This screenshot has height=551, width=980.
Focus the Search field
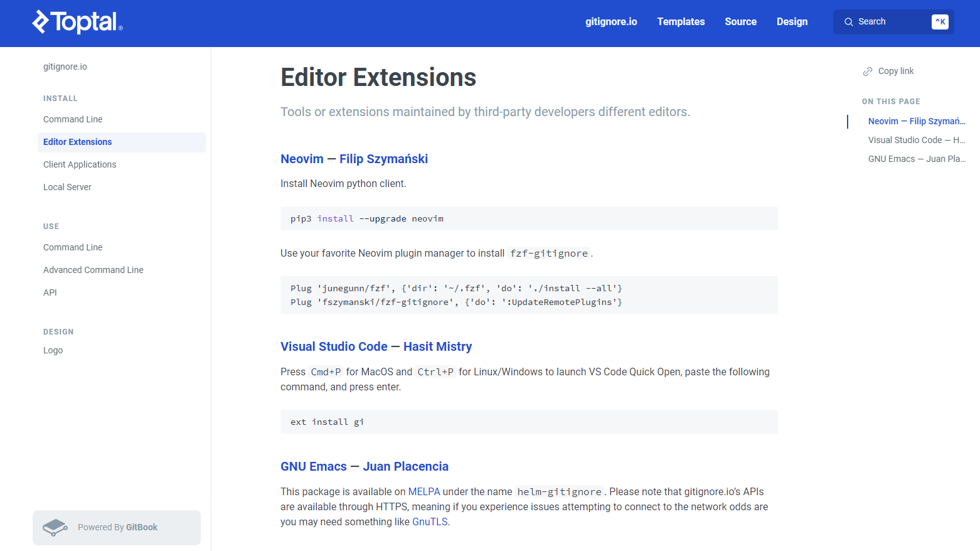pyautogui.click(x=893, y=22)
